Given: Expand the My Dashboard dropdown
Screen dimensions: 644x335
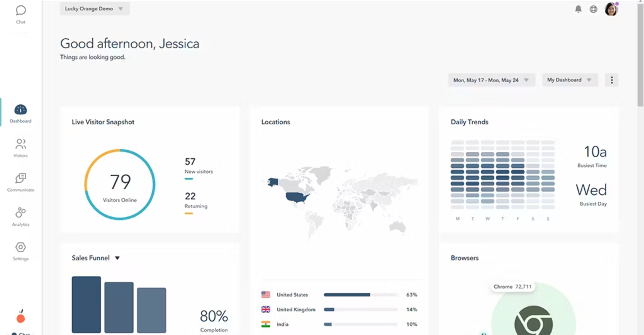Looking at the screenshot, I should coord(569,80).
